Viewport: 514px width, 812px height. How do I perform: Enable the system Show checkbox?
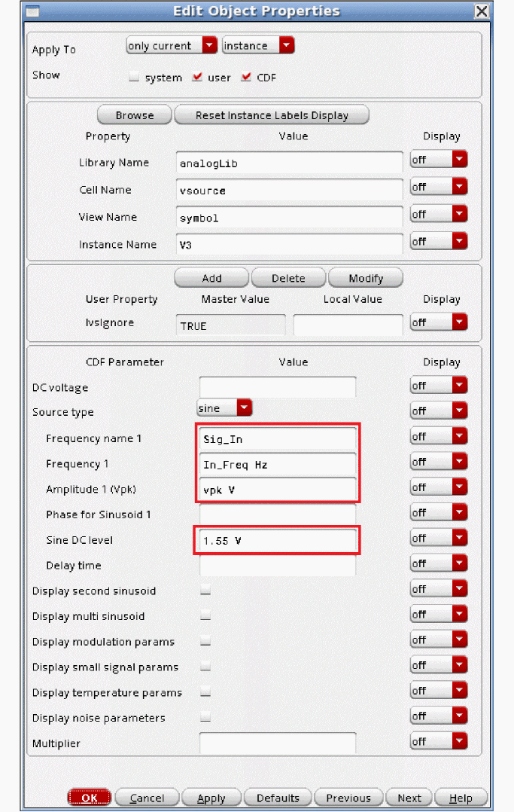point(134,77)
